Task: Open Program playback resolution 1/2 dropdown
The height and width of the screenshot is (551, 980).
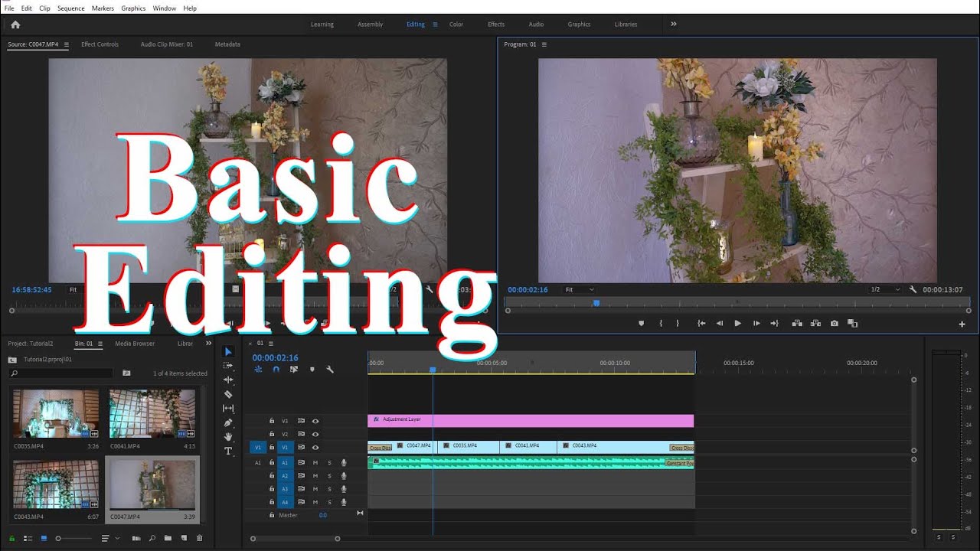Action: coord(885,290)
